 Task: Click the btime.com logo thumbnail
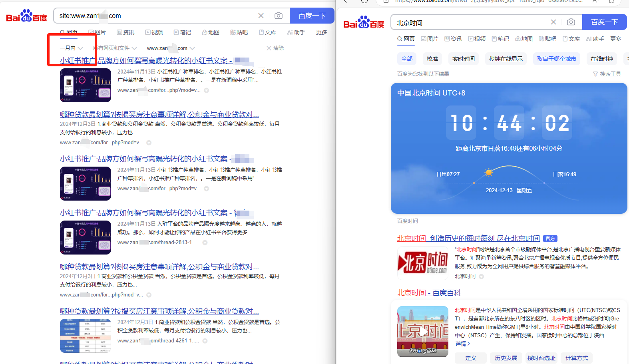[423, 263]
